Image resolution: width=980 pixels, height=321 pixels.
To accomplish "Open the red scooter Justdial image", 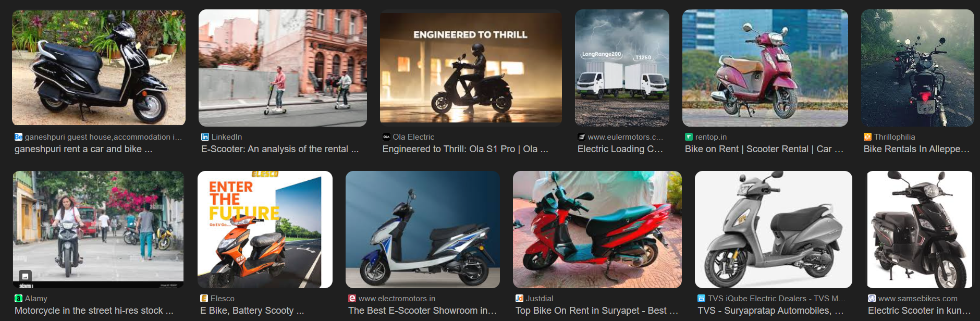I will [x=597, y=229].
